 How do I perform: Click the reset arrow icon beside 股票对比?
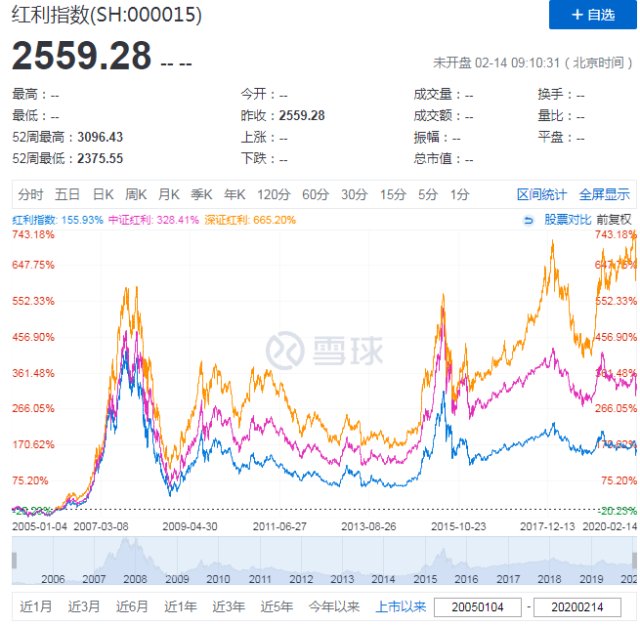point(528,220)
